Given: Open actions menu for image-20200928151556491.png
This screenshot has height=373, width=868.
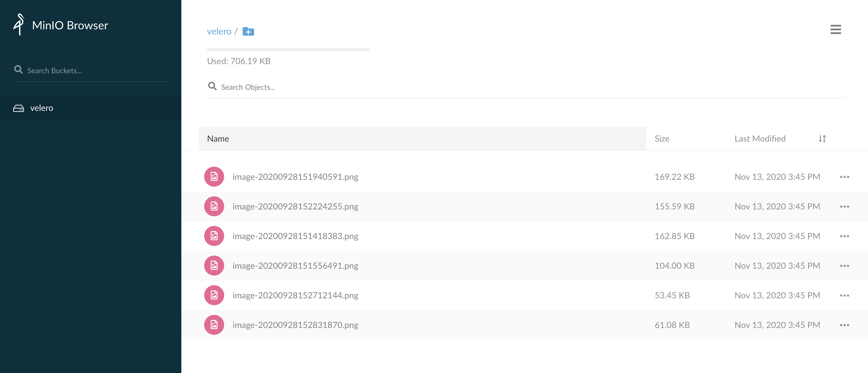Looking at the screenshot, I should click(x=844, y=266).
